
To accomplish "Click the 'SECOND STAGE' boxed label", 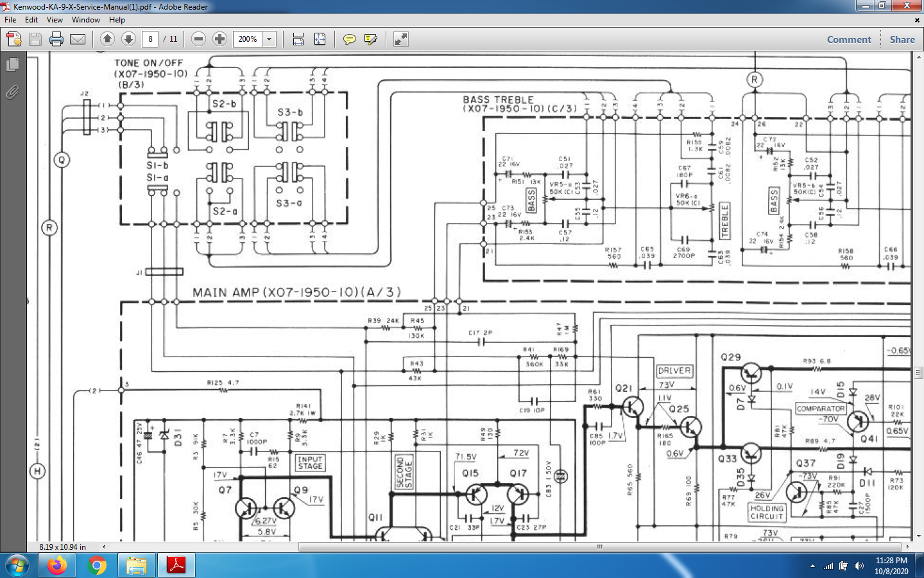I will click(404, 472).
